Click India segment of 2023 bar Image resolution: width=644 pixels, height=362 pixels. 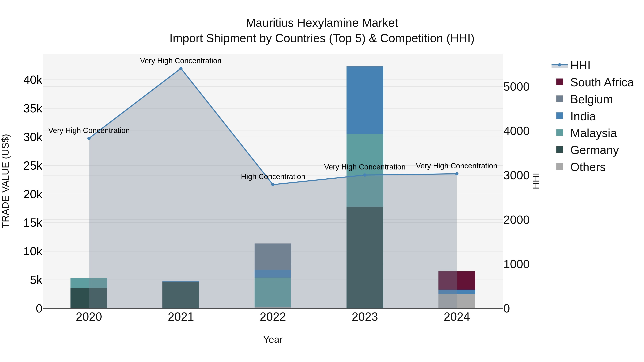[365, 100]
